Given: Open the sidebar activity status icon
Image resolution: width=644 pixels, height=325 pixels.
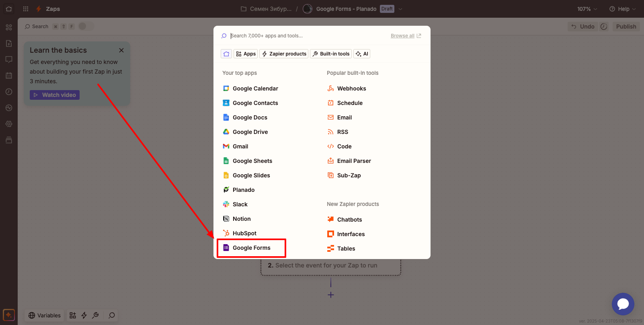Looking at the screenshot, I should [9, 108].
